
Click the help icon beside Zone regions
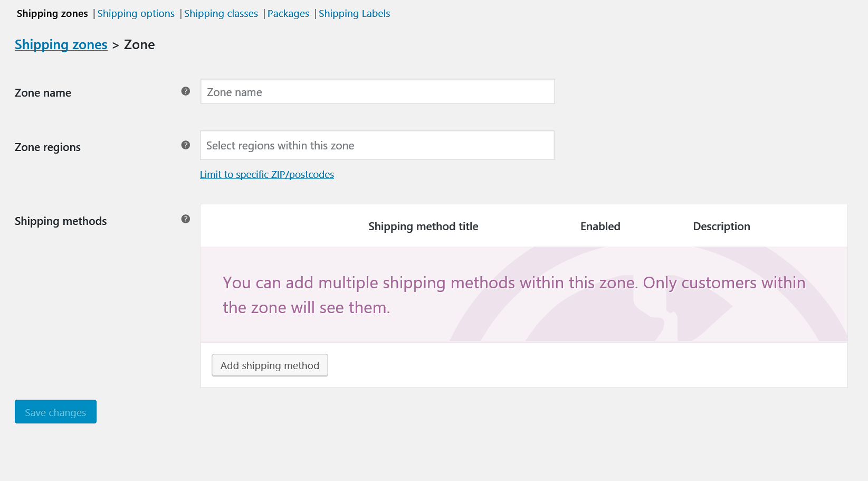186,145
